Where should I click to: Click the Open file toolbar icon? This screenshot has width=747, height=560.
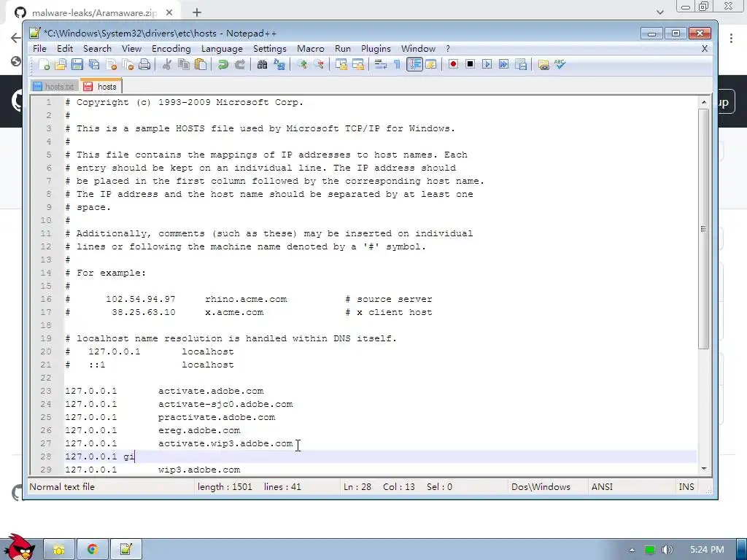pyautogui.click(x=61, y=64)
